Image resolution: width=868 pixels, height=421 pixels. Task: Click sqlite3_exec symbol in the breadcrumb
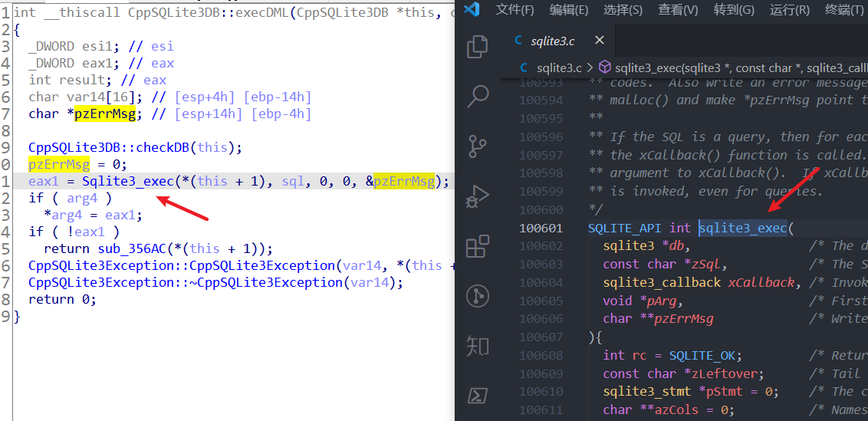point(741,68)
